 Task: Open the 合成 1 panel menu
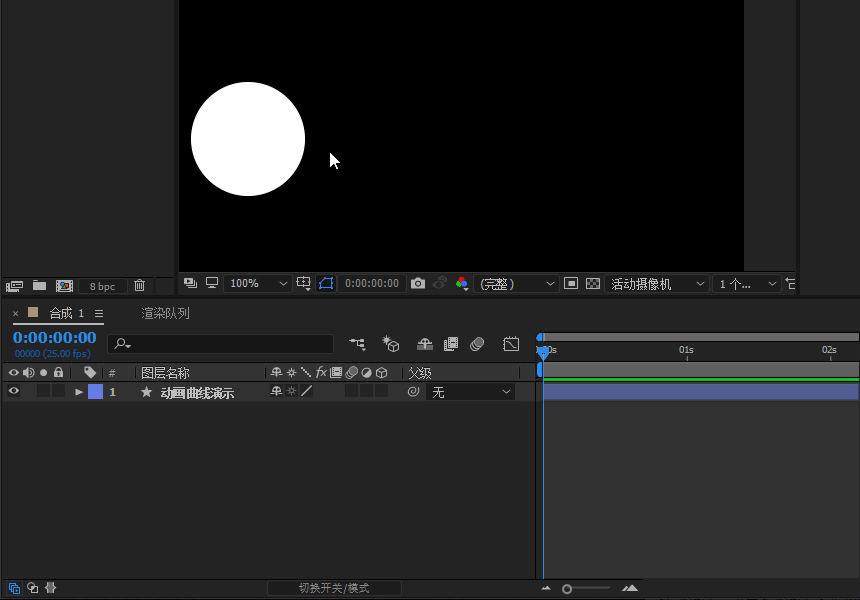tap(99, 313)
